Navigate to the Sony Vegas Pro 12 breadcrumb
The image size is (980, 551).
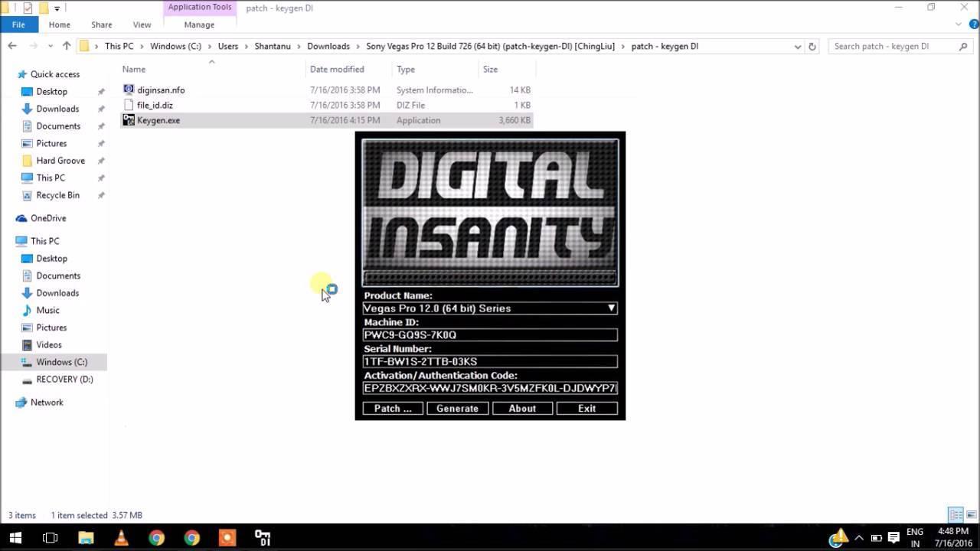[x=492, y=46]
